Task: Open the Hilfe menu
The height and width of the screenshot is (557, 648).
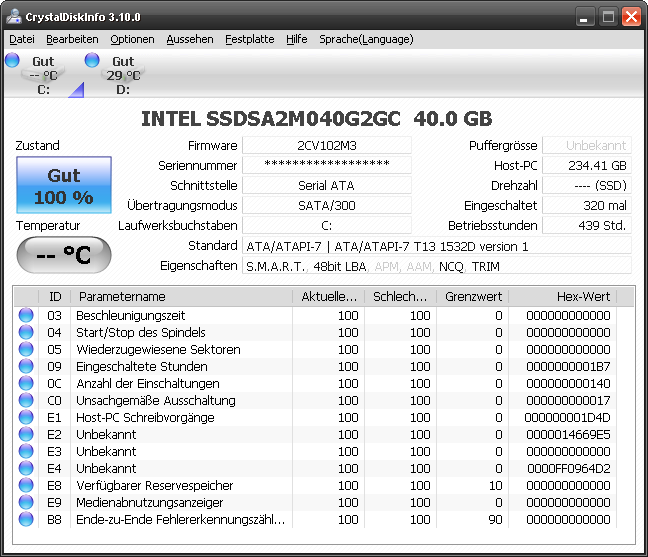Action: coord(297,39)
